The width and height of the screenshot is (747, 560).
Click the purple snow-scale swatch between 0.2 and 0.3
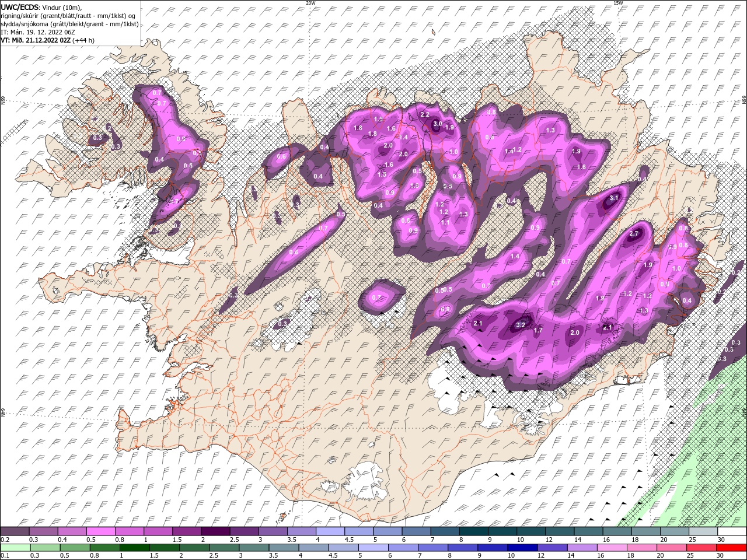(15, 531)
